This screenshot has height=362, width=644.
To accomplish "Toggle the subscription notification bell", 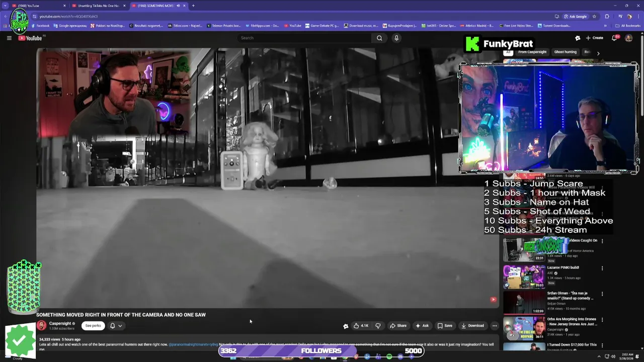I will [113, 326].
